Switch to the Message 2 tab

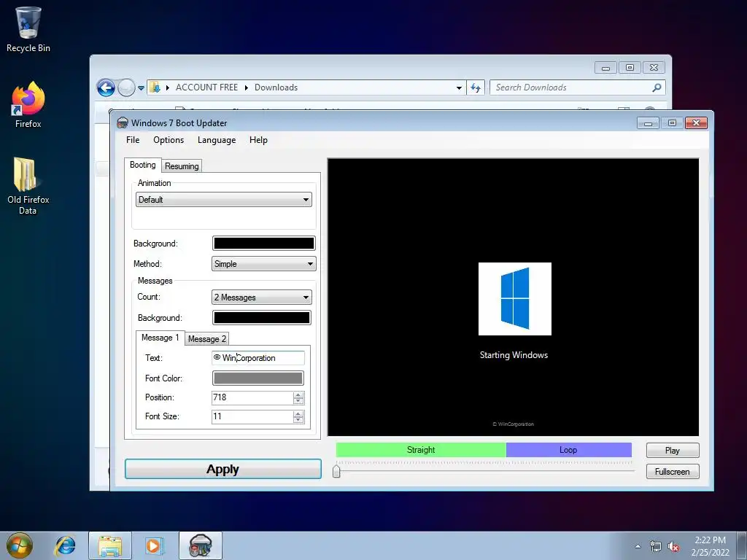(206, 338)
